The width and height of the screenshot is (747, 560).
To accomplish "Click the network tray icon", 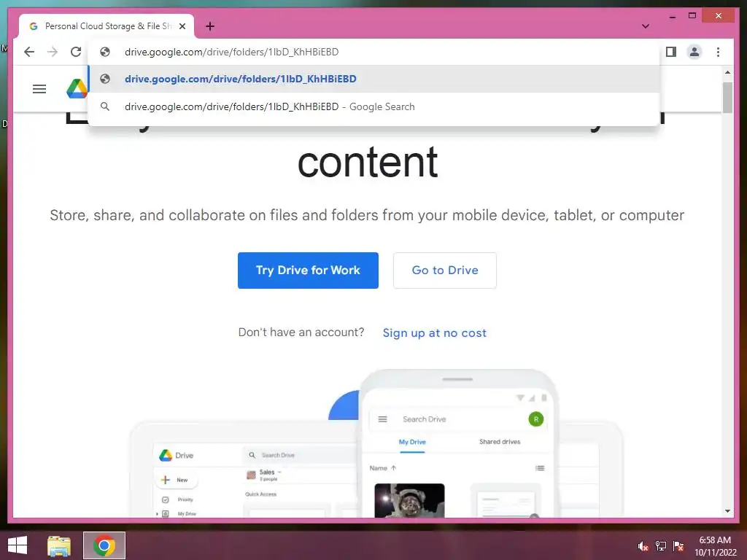I will click(661, 546).
